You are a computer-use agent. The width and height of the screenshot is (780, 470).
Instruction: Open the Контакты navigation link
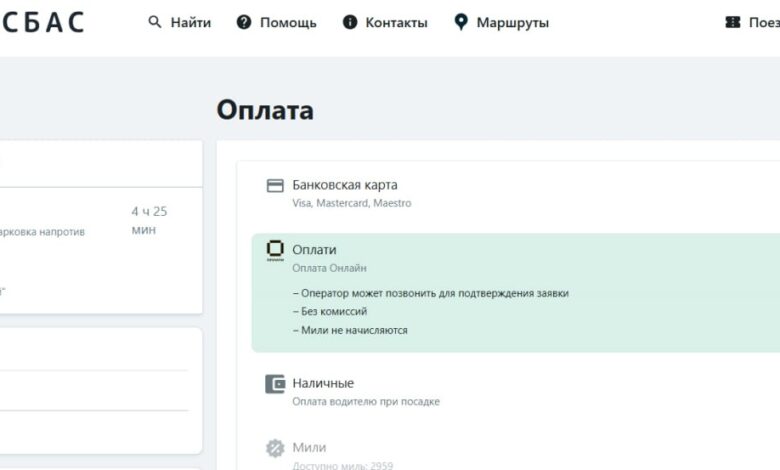point(396,22)
